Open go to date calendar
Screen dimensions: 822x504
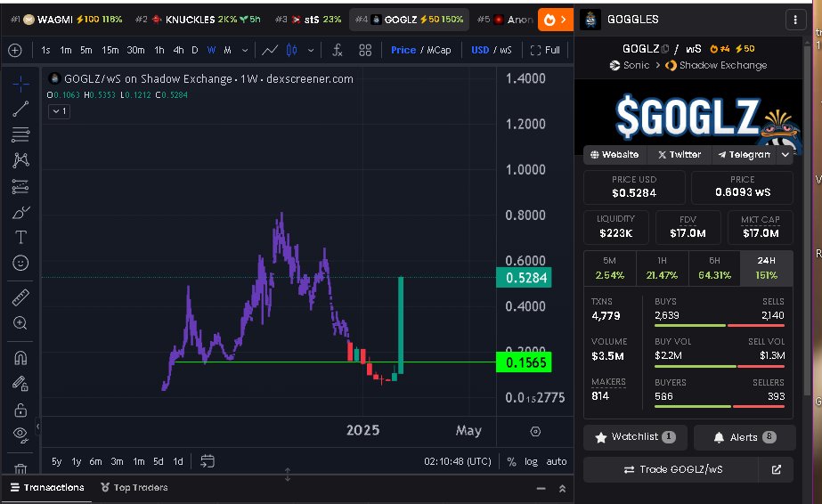click(x=208, y=461)
